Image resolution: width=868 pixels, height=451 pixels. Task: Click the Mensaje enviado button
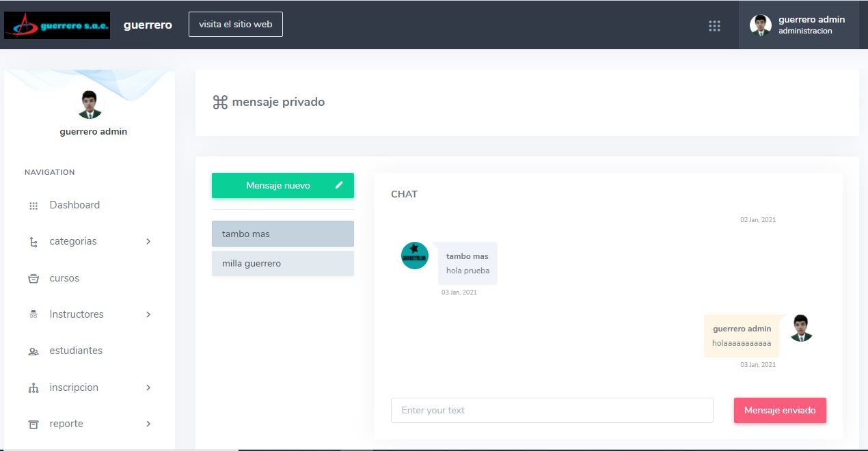click(x=780, y=411)
